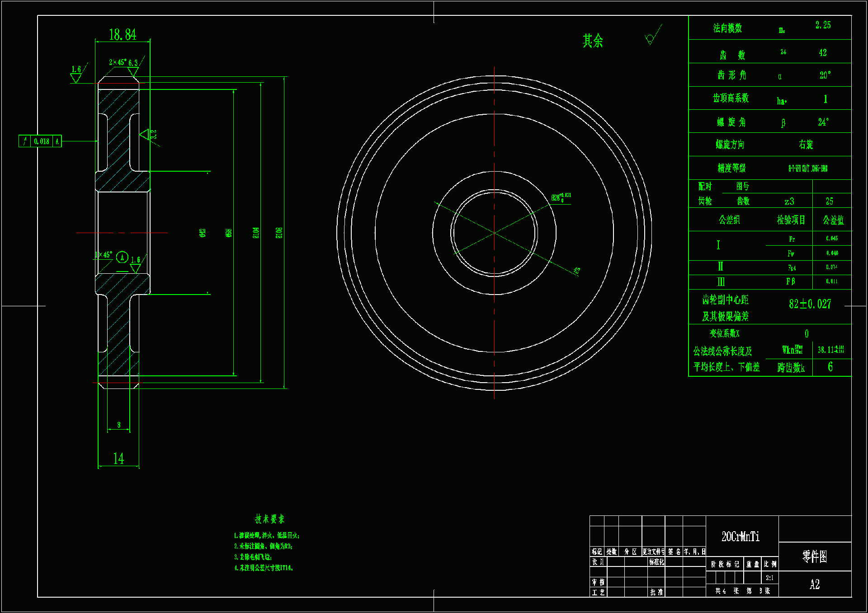Select the 2×45° chamfer annotation
This screenshot has height=613, width=868.
point(118,62)
